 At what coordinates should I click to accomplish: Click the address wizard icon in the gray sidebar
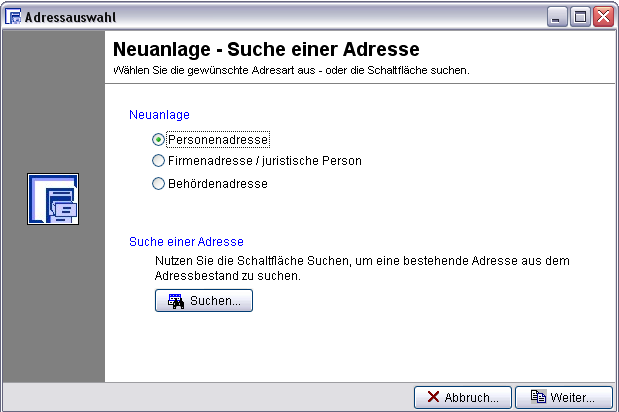(53, 199)
